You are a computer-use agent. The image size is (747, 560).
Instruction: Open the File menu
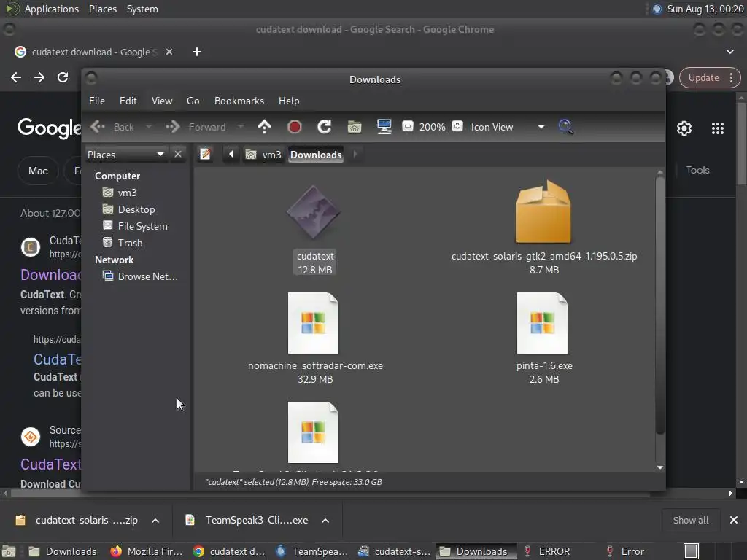click(97, 101)
